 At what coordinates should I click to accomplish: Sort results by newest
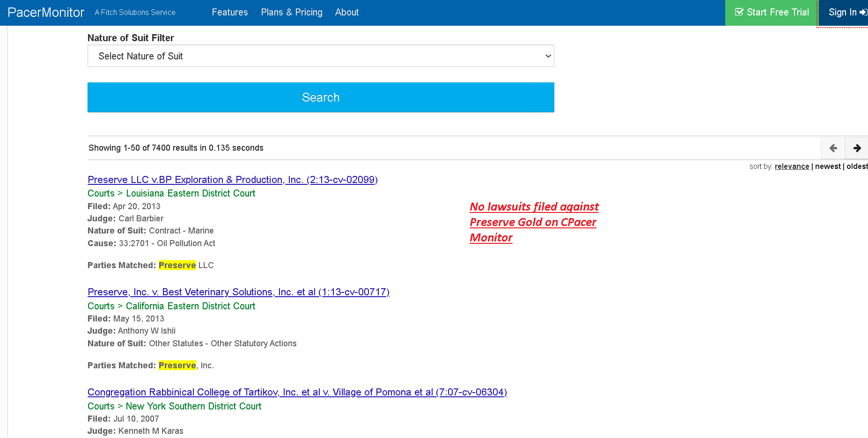coord(828,167)
